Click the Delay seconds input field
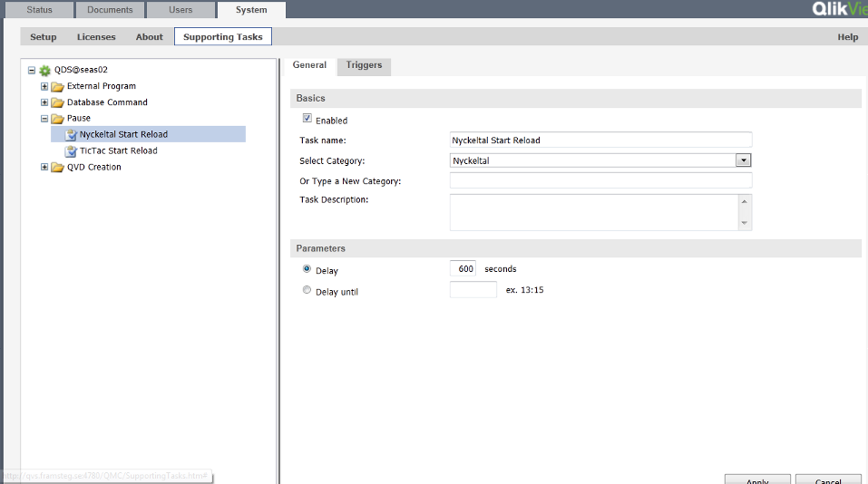 click(x=463, y=269)
